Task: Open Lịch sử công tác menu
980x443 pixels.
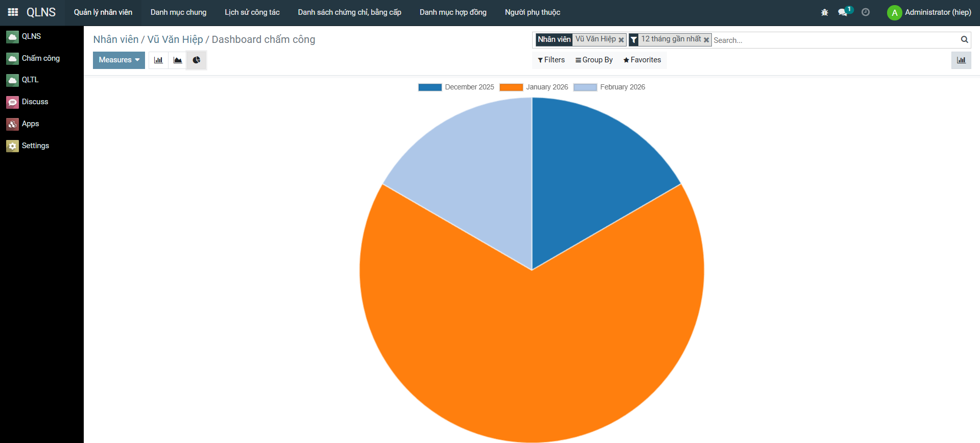Action: 252,12
